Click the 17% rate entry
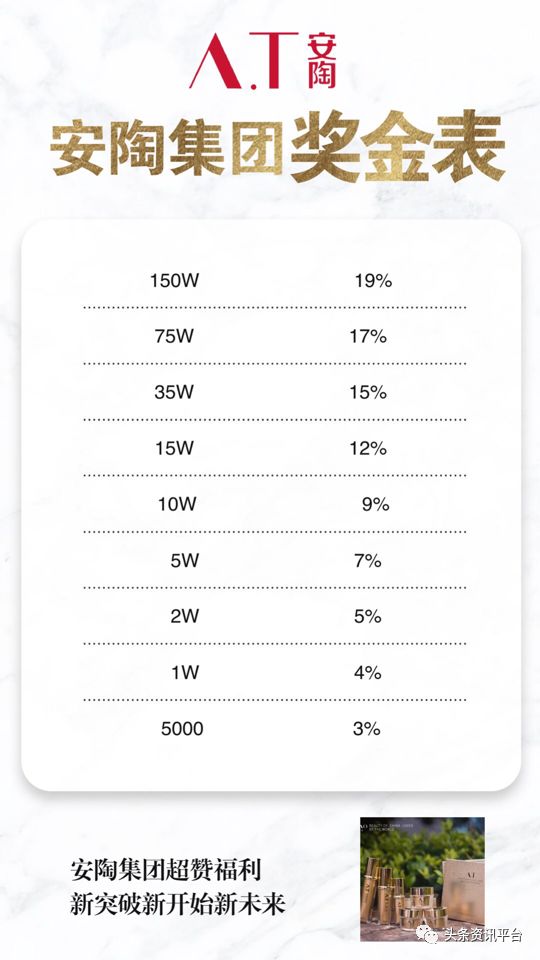 [x=368, y=336]
